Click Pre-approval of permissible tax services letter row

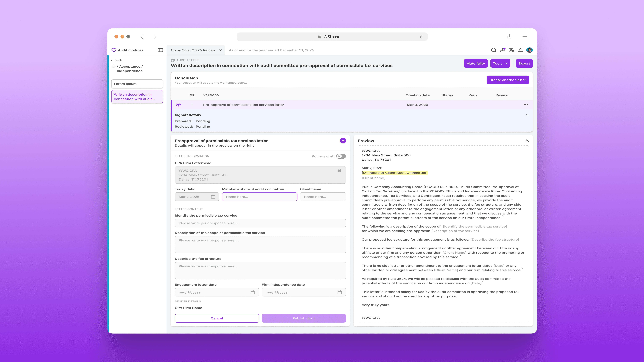tap(352, 105)
